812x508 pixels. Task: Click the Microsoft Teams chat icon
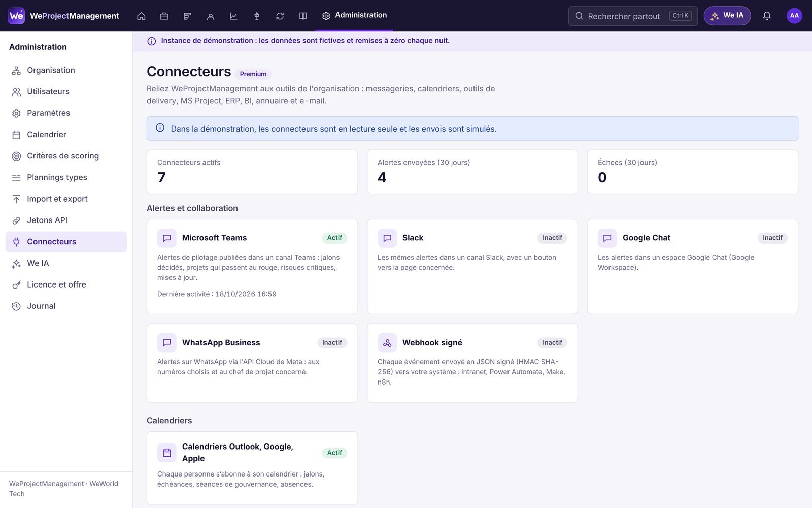[167, 238]
